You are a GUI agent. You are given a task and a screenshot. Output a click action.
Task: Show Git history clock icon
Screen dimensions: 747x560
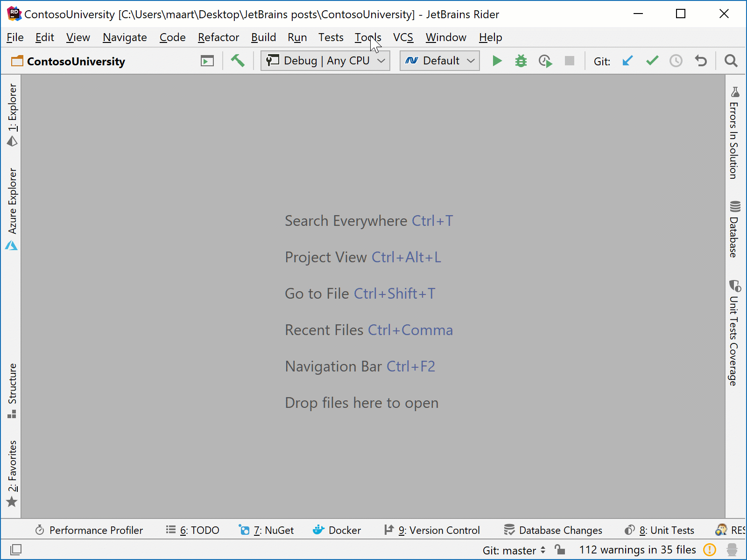pyautogui.click(x=676, y=61)
